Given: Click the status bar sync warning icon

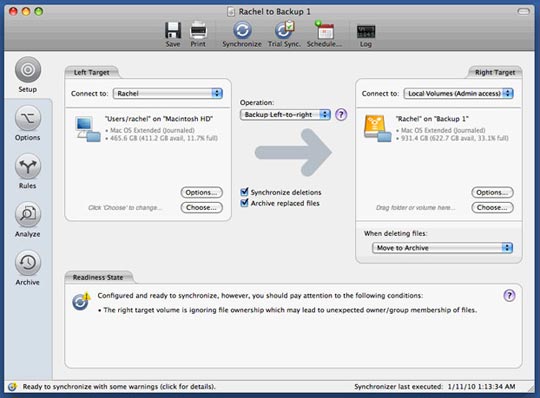Looking at the screenshot, I should 12,387.
